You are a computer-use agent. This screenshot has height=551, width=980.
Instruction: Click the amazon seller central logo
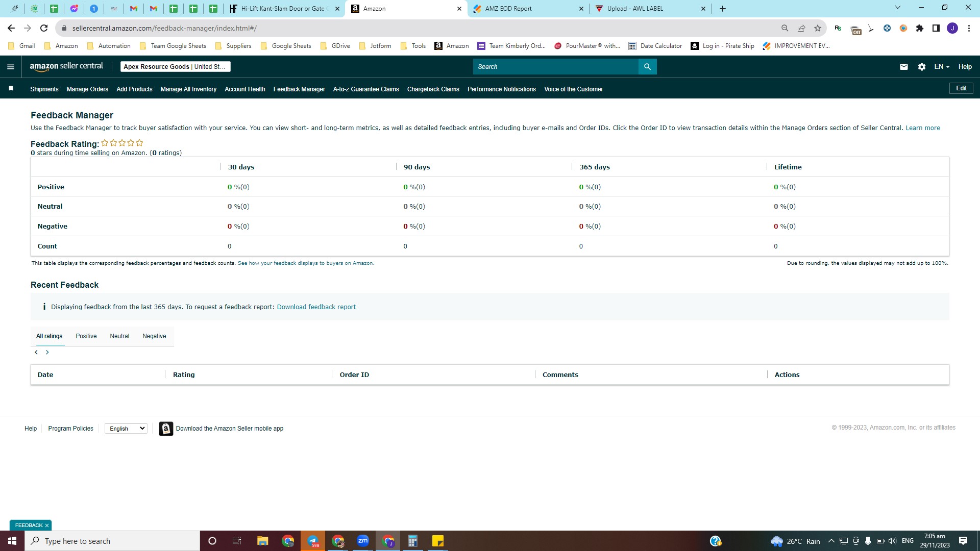click(66, 66)
